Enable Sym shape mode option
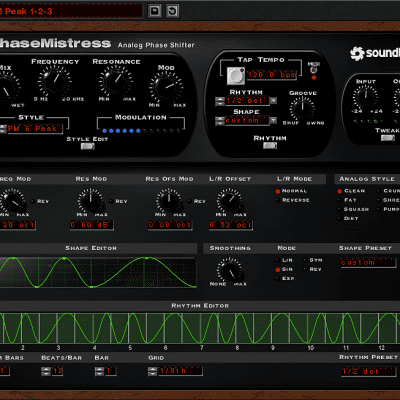400x400 pixels. [305, 260]
